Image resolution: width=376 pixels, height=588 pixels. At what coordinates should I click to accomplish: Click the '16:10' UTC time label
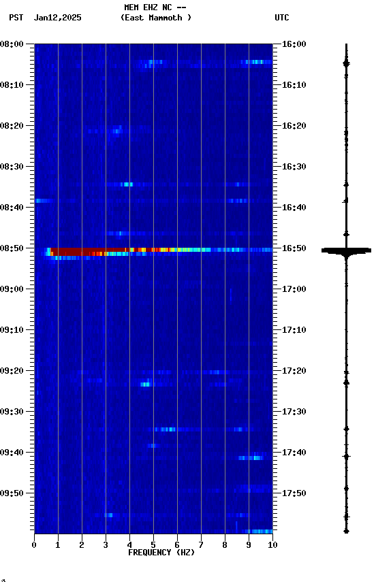(294, 85)
